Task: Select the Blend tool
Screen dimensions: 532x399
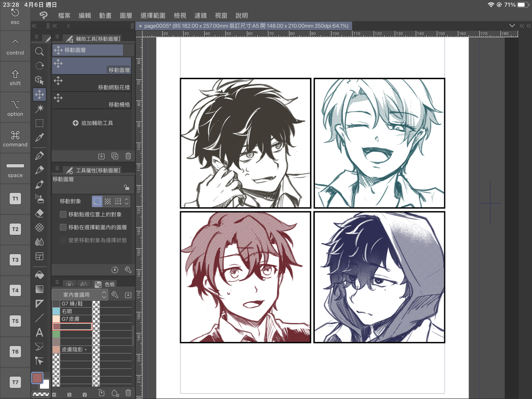Action: point(39,242)
